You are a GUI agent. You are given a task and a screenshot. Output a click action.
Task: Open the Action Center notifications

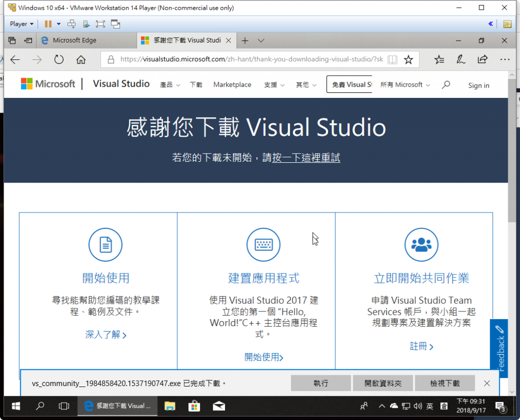[500, 406]
